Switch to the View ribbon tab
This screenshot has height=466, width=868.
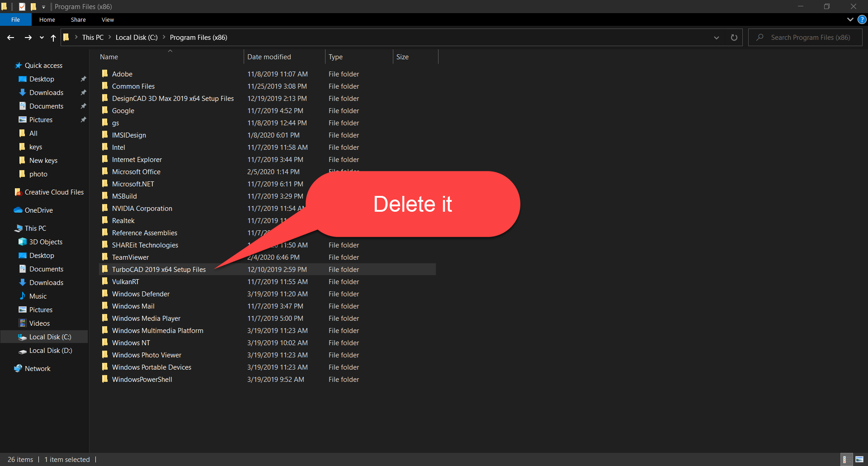[x=108, y=19]
